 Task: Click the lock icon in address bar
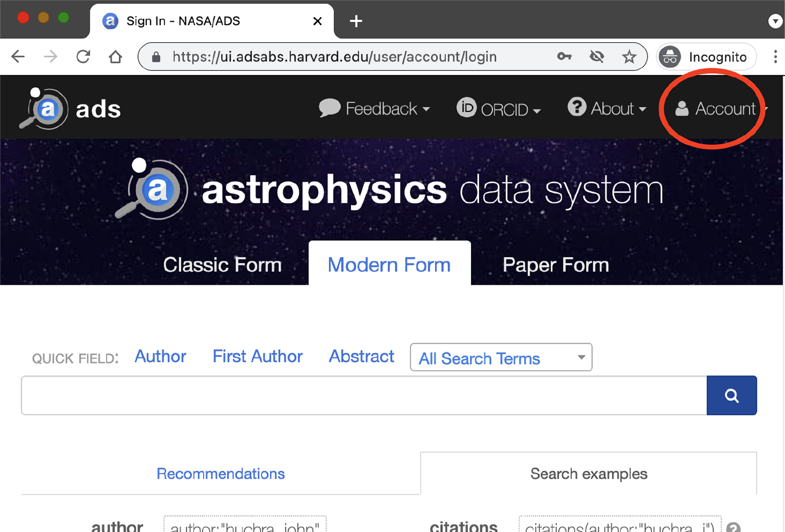coord(156,57)
